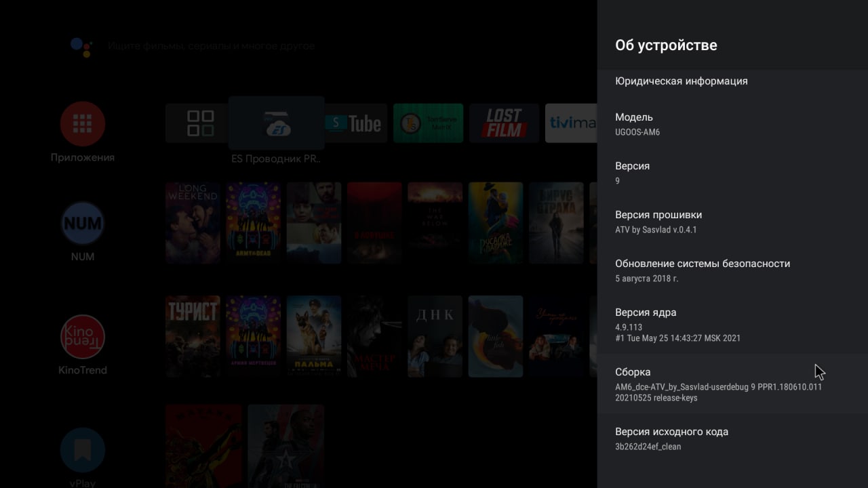
Task: Open Юридическая информация in device panel
Action: point(732,81)
